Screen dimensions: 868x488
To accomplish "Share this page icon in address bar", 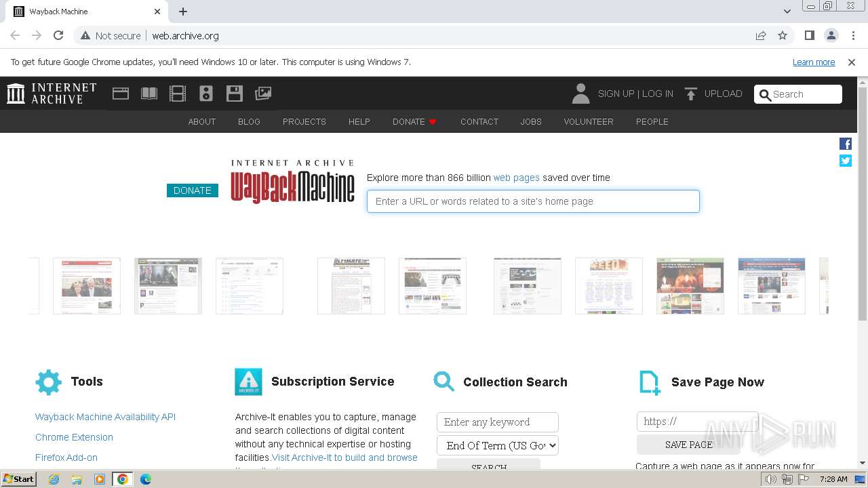I will click(x=761, y=35).
